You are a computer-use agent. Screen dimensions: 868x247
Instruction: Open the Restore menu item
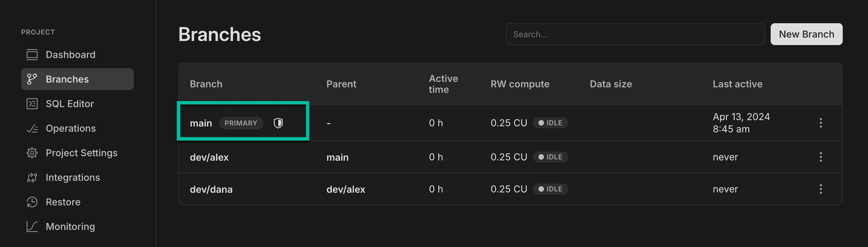click(x=63, y=202)
